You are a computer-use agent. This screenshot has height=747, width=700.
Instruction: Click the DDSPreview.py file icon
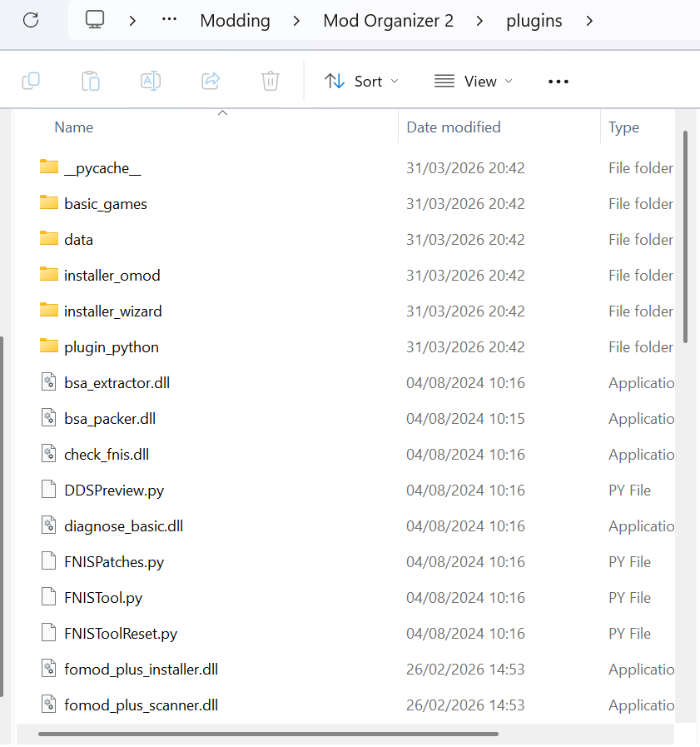tap(48, 490)
